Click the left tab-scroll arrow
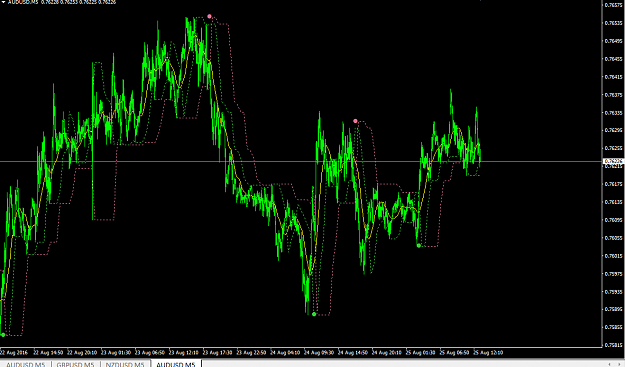This screenshot has width=625, height=367. [x=610, y=364]
